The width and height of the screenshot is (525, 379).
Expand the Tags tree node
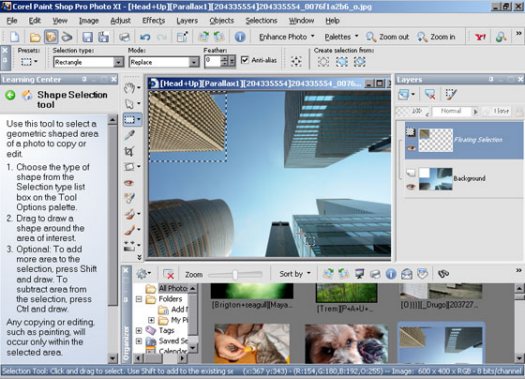click(x=139, y=330)
